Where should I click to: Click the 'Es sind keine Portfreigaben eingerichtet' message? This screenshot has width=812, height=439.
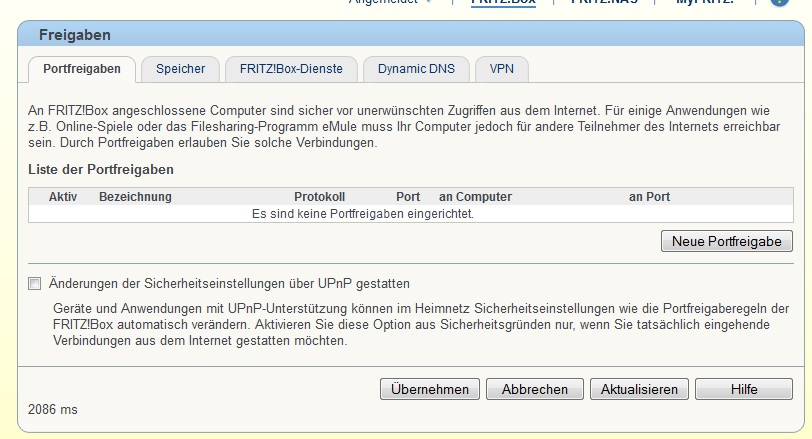[362, 214]
